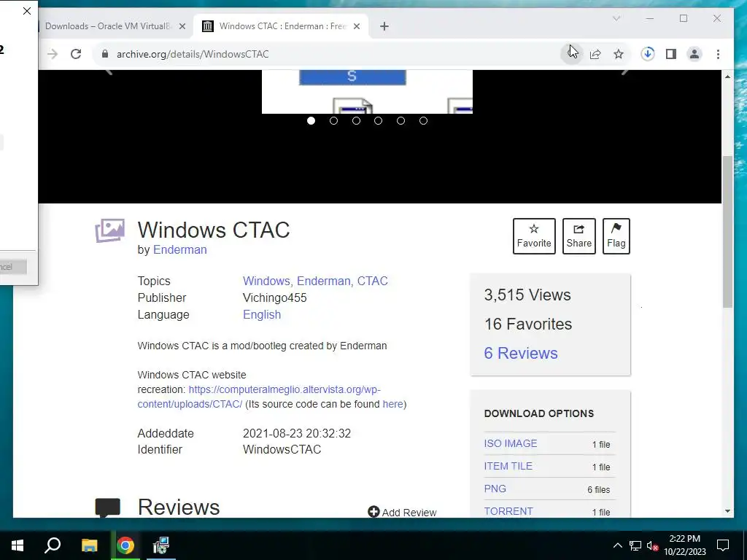Show the second carousel image dot
This screenshot has height=560, width=747.
333,121
